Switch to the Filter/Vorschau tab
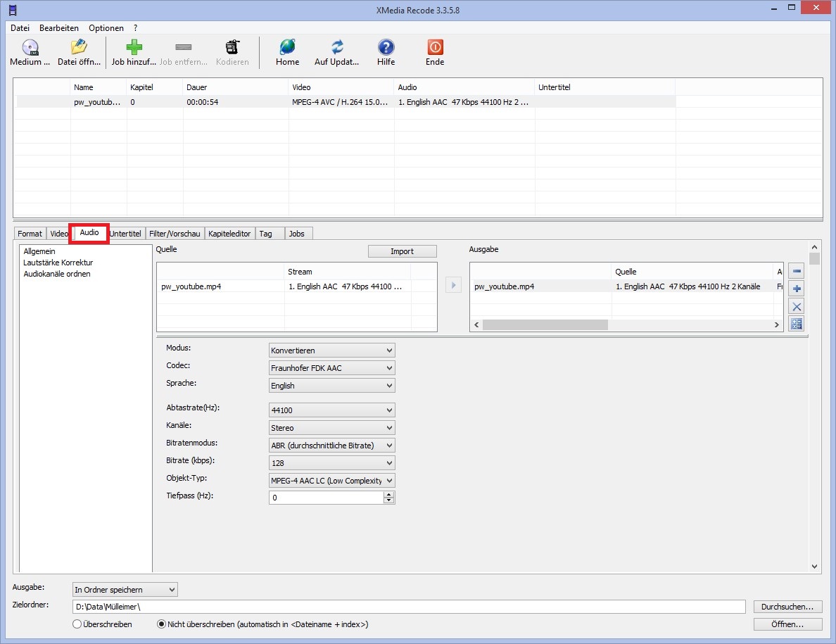The image size is (836, 644). pos(175,234)
